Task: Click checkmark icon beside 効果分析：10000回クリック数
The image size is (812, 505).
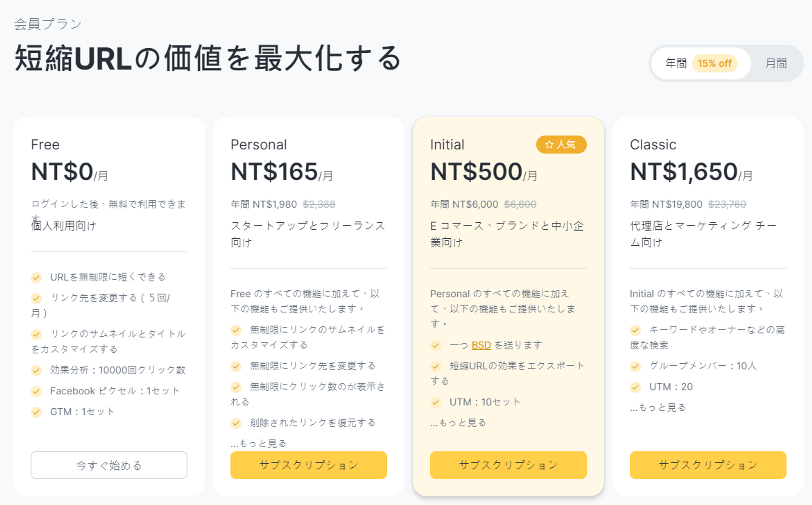Action: pyautogui.click(x=36, y=371)
